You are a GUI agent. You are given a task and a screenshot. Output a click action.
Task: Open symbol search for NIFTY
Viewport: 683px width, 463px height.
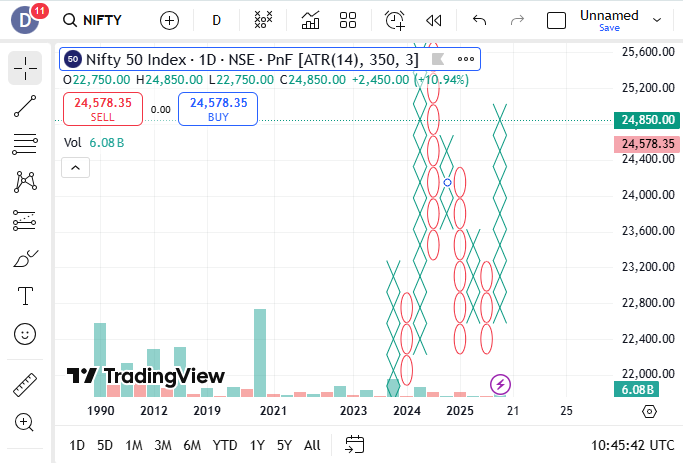[x=92, y=20]
